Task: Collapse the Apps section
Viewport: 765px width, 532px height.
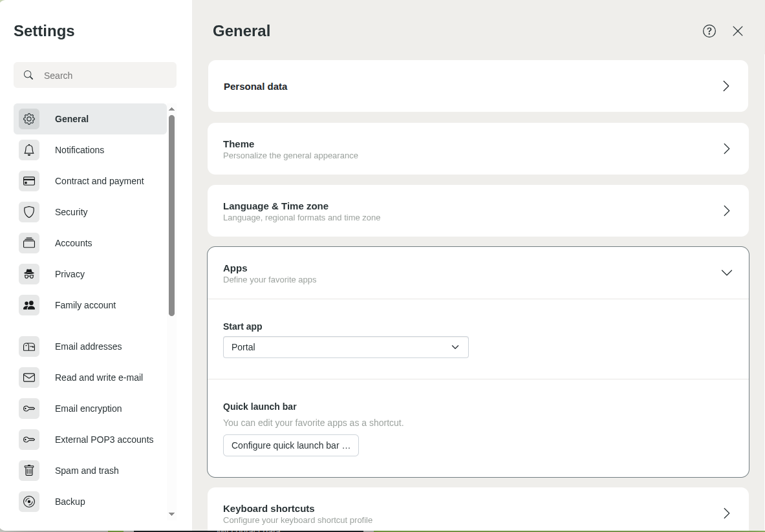Action: tap(726, 273)
